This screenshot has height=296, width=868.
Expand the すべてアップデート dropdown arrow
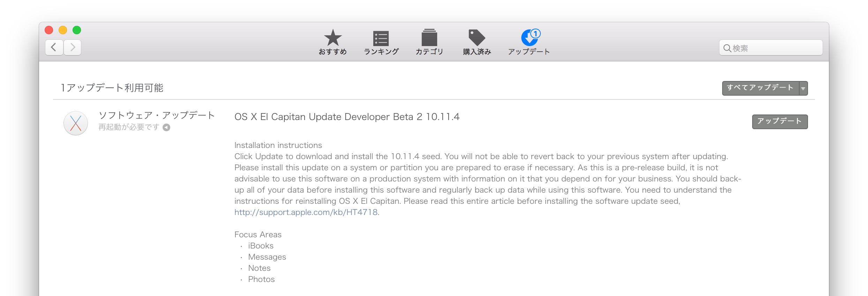pos(803,88)
